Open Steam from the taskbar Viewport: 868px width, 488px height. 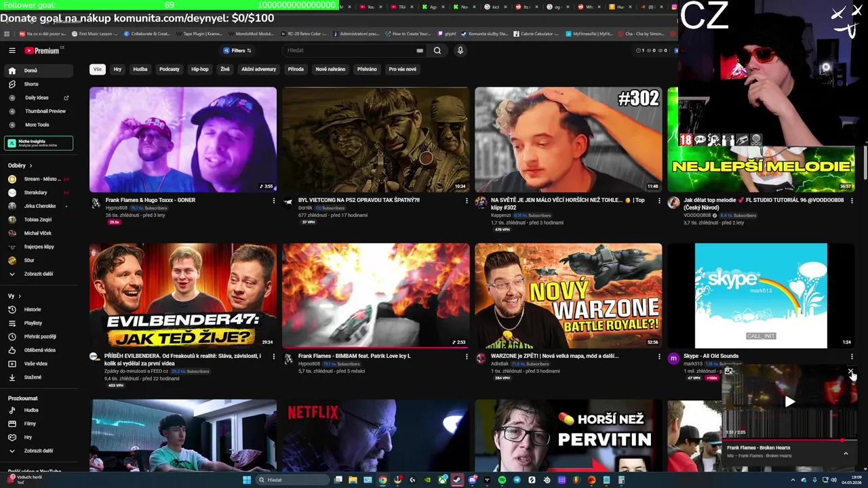[x=457, y=480]
